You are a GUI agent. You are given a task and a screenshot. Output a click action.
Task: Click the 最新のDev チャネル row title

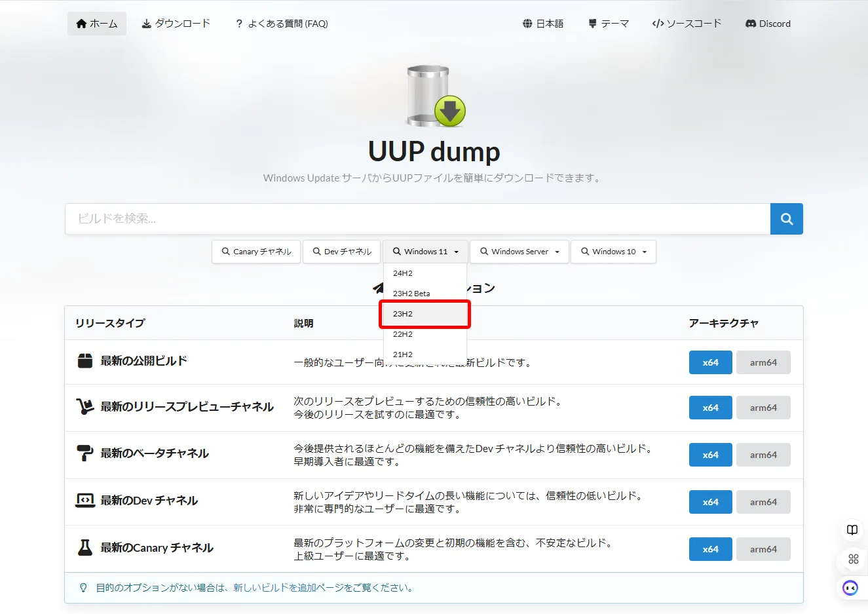149,501
